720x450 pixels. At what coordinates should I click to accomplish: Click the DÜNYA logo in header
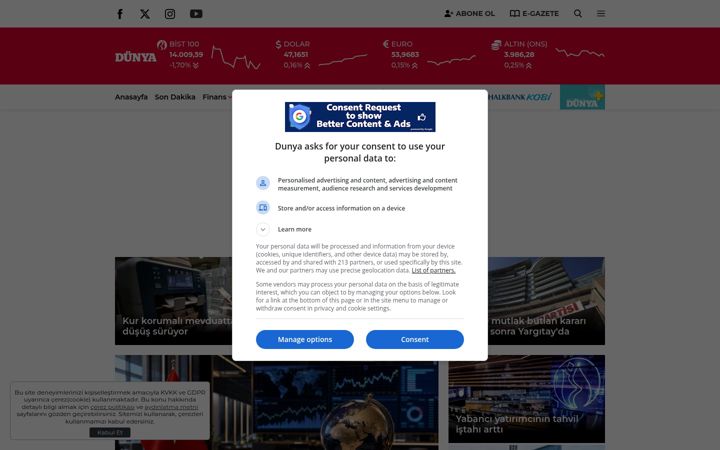click(x=135, y=57)
